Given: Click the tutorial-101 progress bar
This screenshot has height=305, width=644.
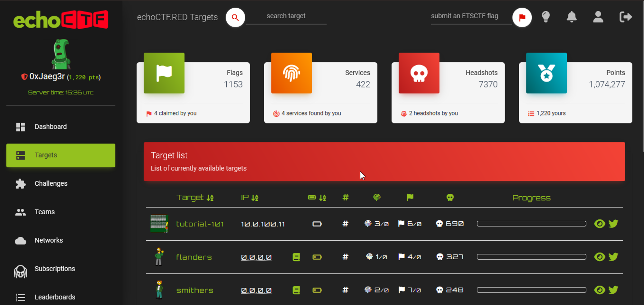Looking at the screenshot, I should [x=531, y=224].
